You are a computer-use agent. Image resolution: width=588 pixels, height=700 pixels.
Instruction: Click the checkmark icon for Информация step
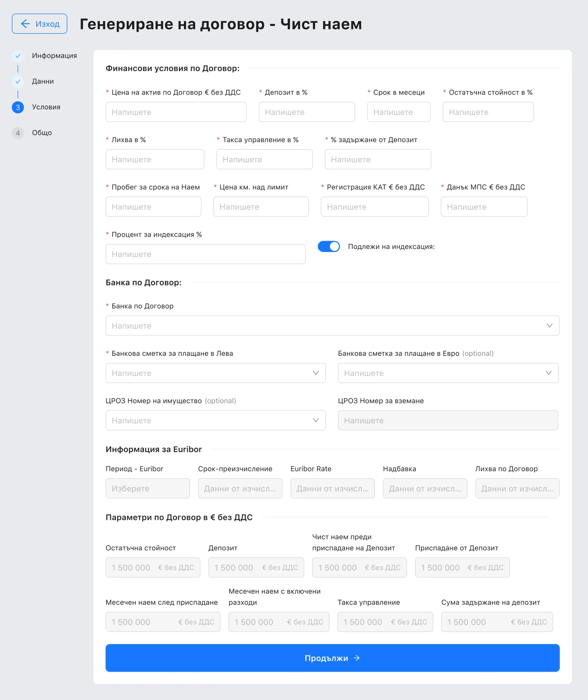click(x=18, y=56)
